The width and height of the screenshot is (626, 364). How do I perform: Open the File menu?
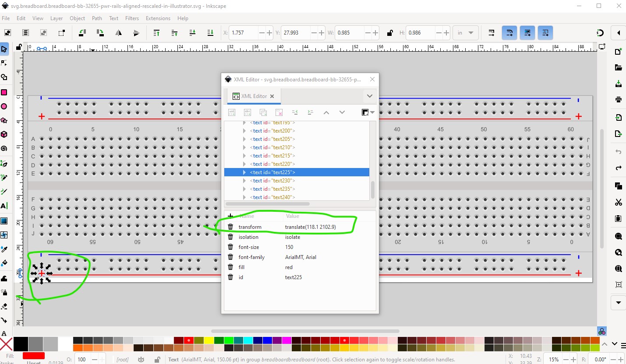pyautogui.click(x=6, y=18)
